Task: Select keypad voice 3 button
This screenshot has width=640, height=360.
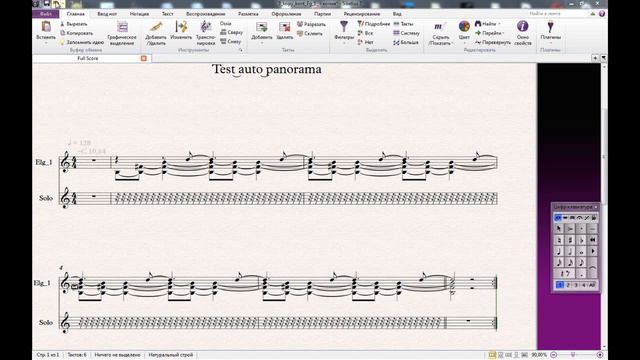Action: point(576,284)
